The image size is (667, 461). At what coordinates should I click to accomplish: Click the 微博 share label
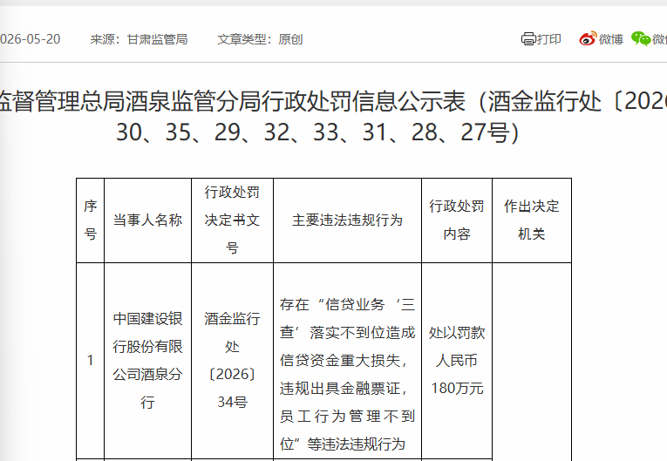point(611,39)
